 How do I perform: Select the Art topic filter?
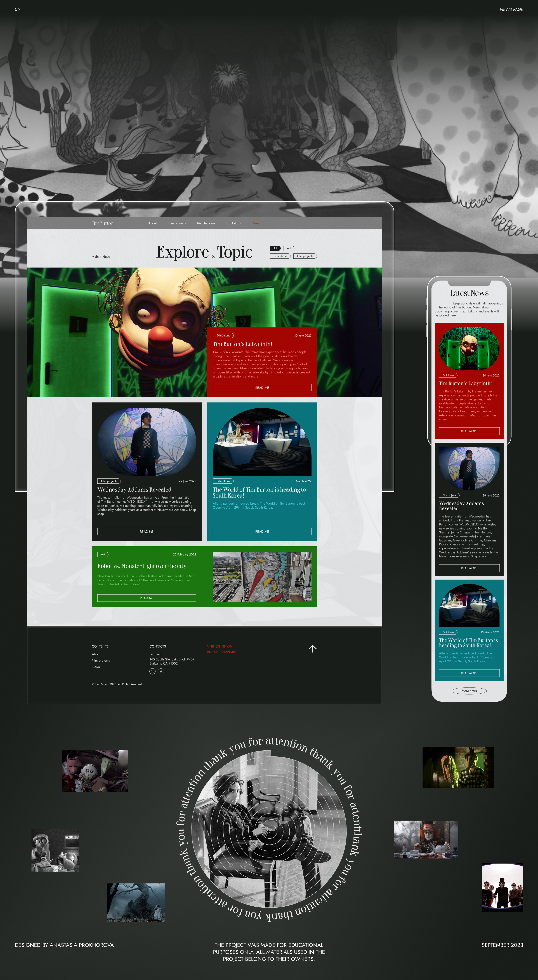coord(289,248)
